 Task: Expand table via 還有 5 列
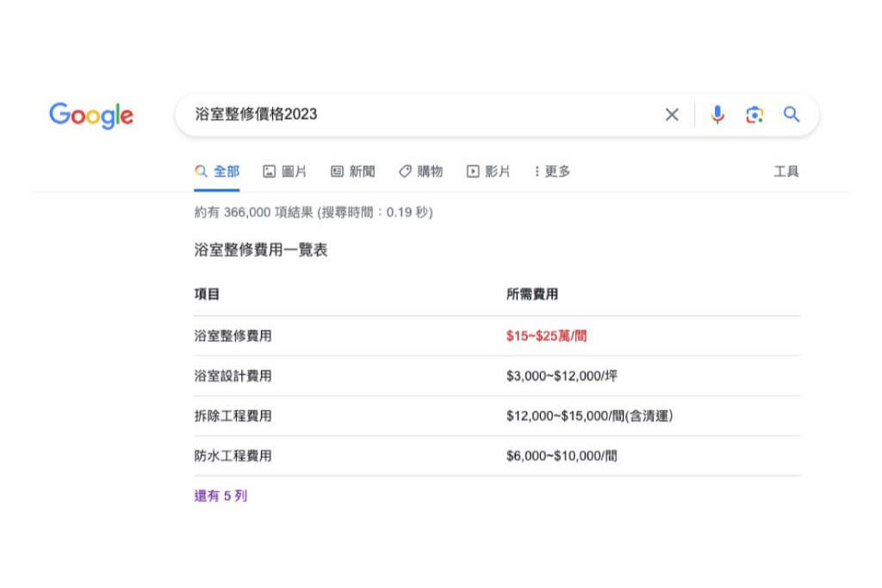(x=220, y=496)
